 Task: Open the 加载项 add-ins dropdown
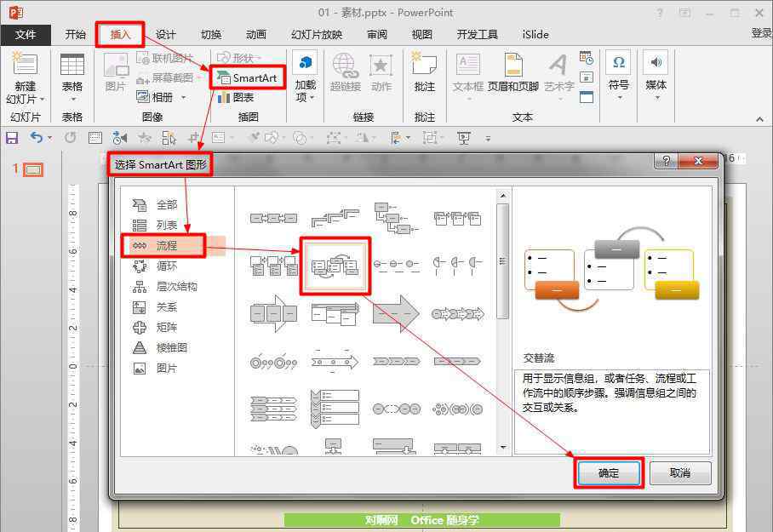tap(305, 77)
